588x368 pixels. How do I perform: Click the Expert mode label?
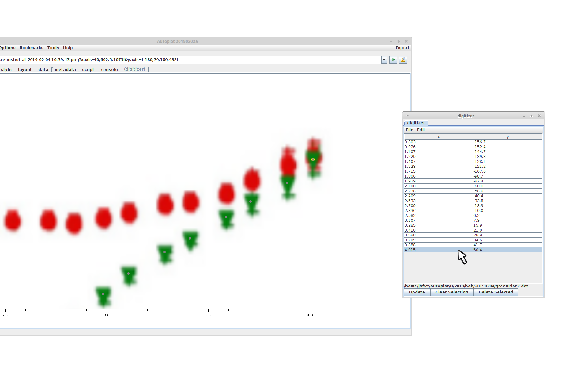(402, 48)
